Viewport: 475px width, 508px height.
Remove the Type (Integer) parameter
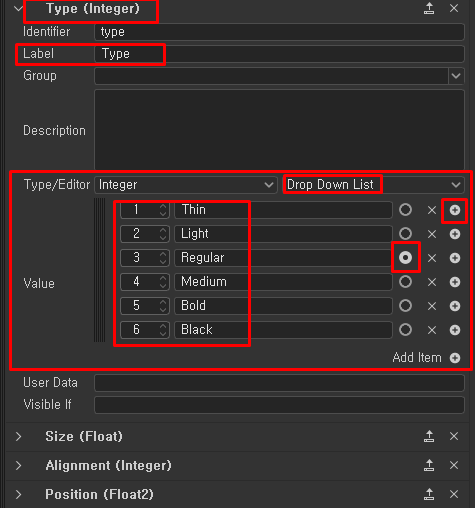click(454, 8)
